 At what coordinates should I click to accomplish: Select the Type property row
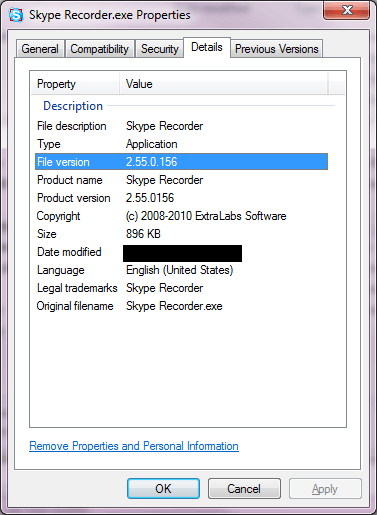[181, 144]
